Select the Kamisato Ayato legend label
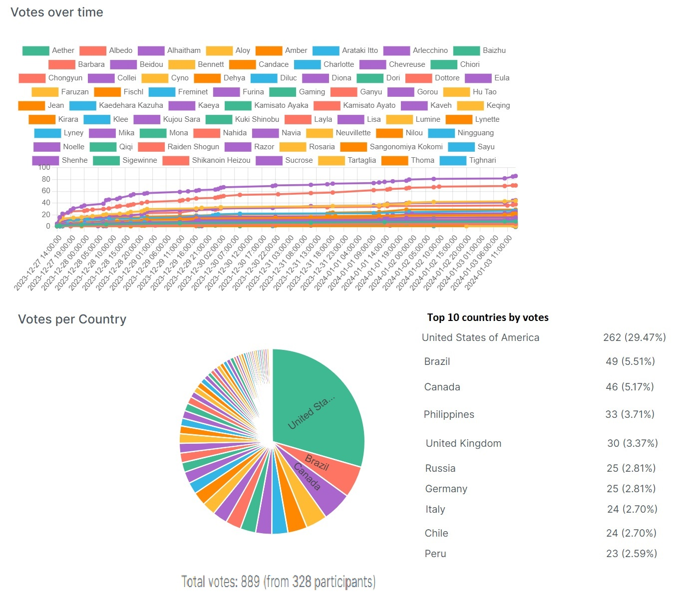This screenshot has width=675, height=616. pos(369,105)
